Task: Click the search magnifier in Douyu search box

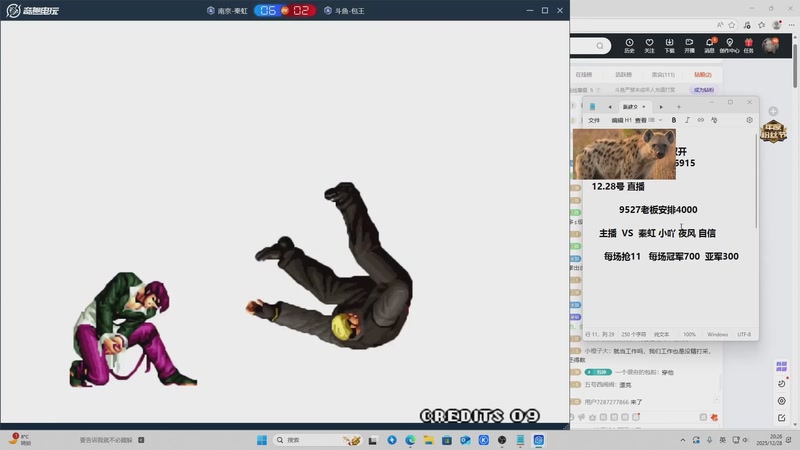Action: [600, 46]
